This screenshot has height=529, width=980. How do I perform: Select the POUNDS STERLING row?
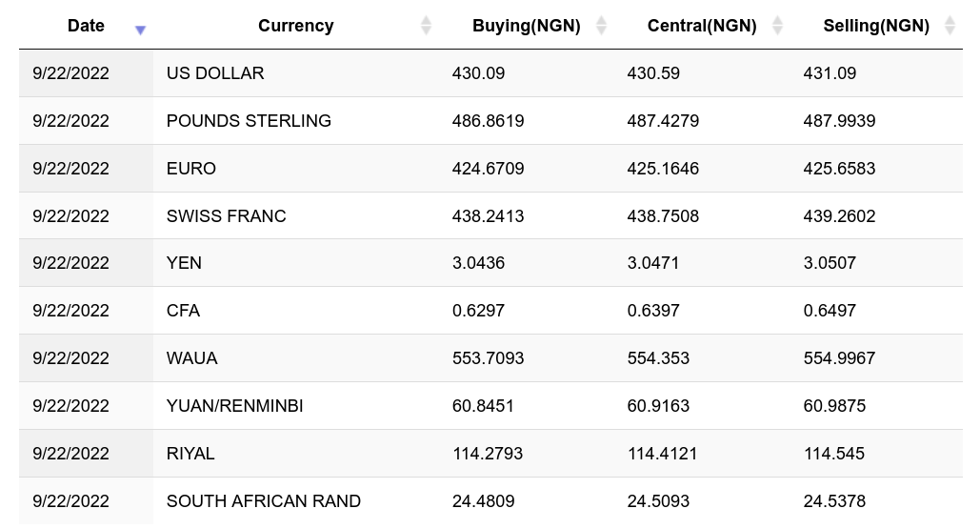pos(249,121)
